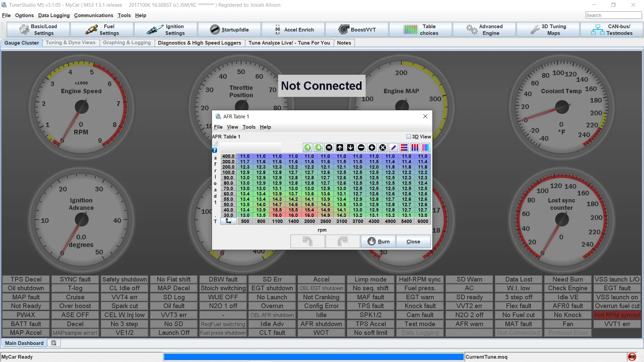Viewport: 644px width, 362px height.
Task: Click the green fetch-from-ECU up arrow icon
Action: [x=308, y=147]
